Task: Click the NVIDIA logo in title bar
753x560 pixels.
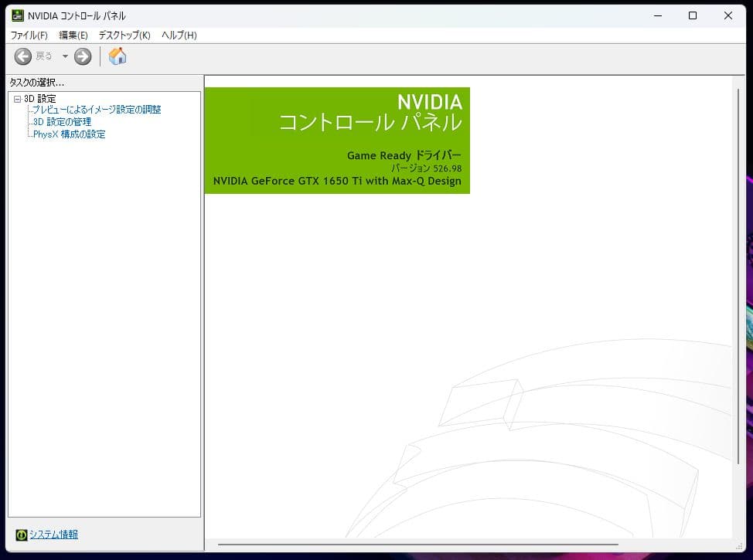Action: pyautogui.click(x=17, y=15)
